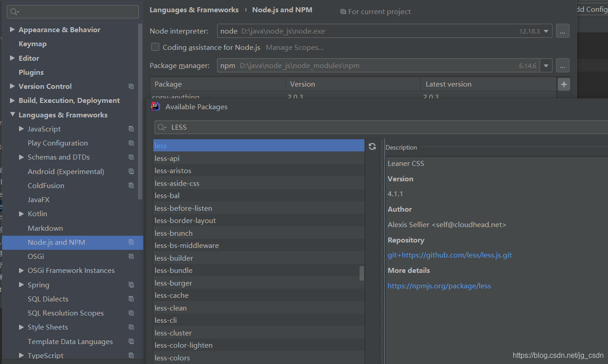The image size is (608, 364).
Task: Click the settings search magnifier icon
Action: [x=15, y=12]
